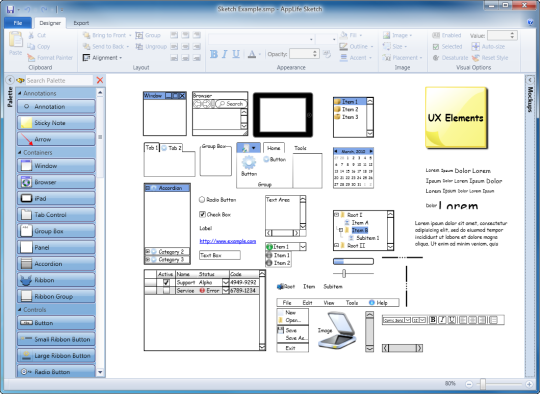Switch to the Designer ribbon tab

(x=50, y=23)
